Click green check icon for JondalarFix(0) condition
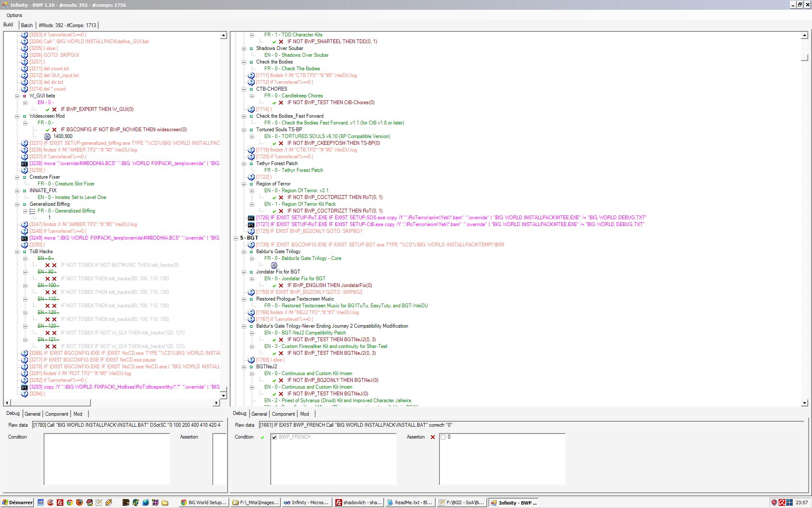 274,285
